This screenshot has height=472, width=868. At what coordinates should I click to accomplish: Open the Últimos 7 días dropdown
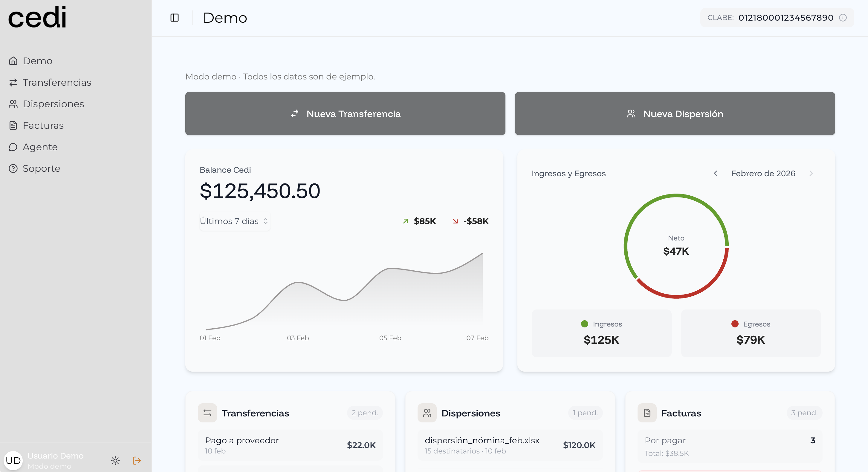coord(235,221)
